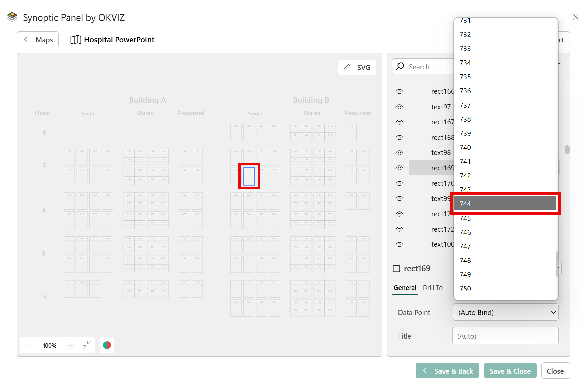Click the zoom out minus icon

click(29, 345)
